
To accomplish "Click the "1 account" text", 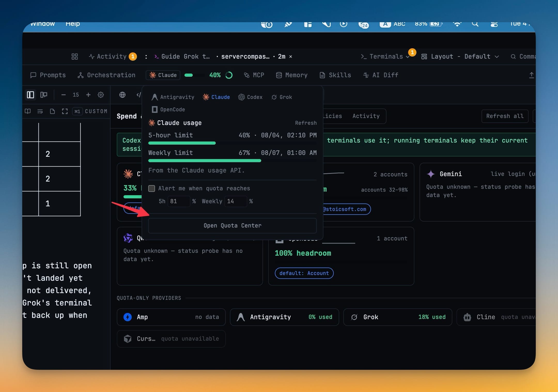I will point(392,239).
